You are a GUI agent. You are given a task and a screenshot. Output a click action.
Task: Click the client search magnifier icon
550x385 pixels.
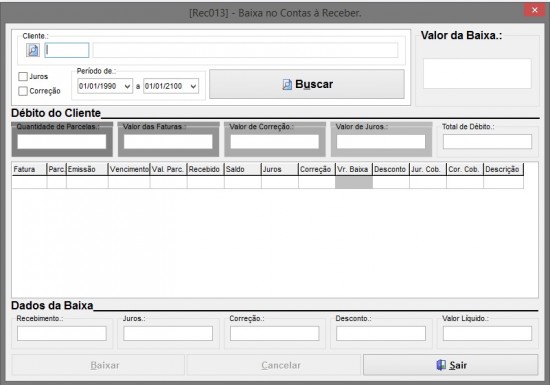[x=33, y=50]
